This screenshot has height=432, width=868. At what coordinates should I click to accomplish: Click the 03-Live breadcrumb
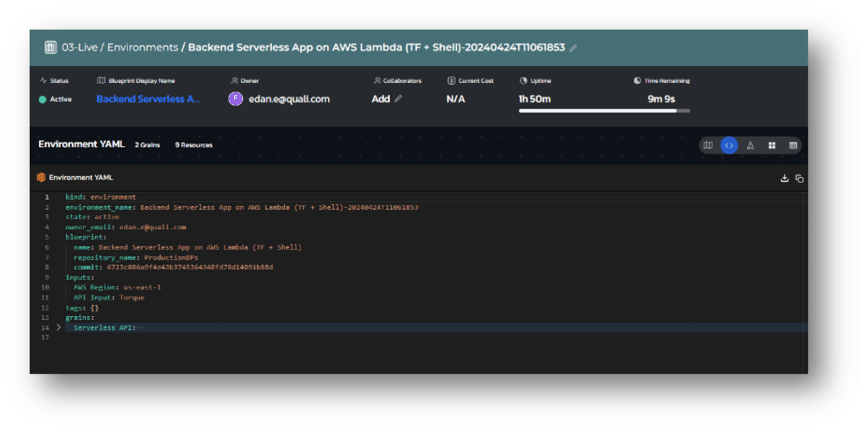click(x=79, y=47)
